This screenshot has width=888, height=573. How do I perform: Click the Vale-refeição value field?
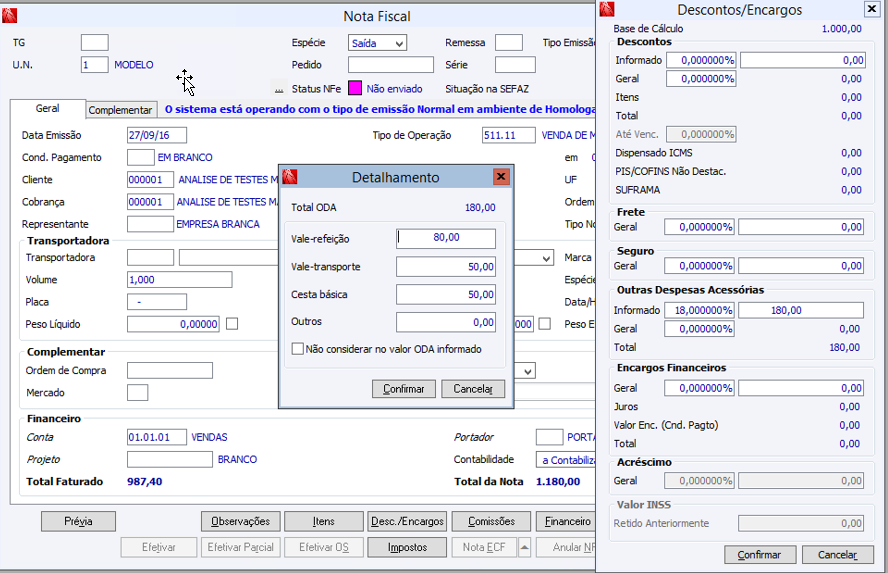[446, 238]
